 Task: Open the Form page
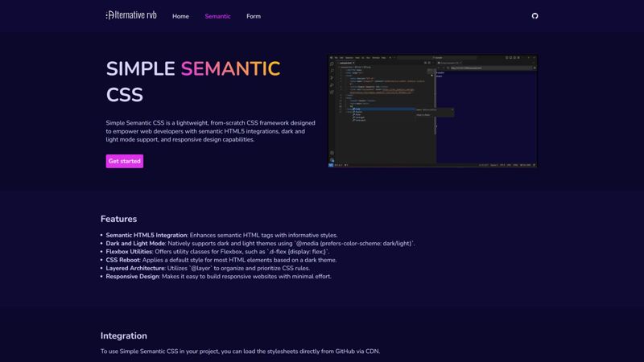(254, 16)
